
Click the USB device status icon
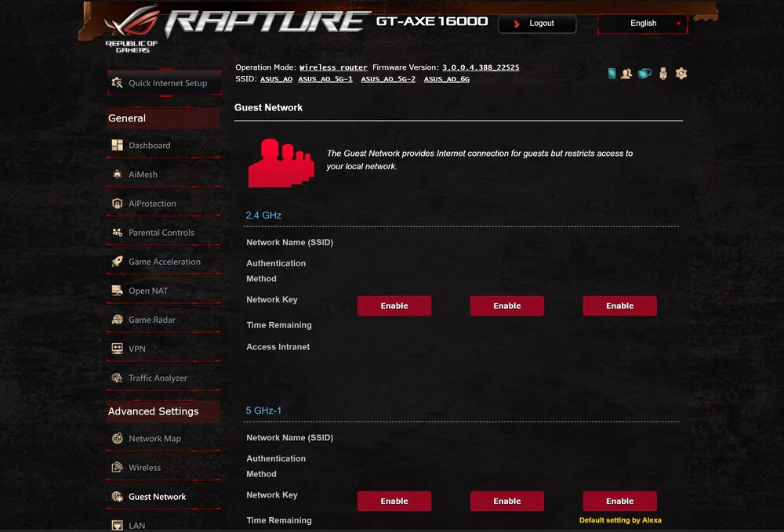663,74
